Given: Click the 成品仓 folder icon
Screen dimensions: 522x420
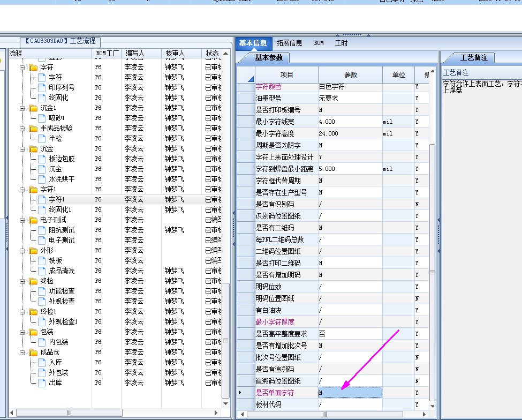Looking at the screenshot, I should (33, 352).
